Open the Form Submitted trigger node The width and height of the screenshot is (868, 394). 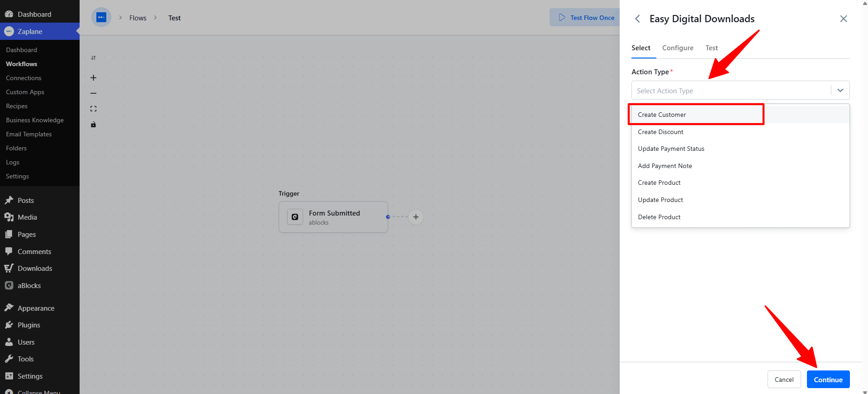(333, 217)
